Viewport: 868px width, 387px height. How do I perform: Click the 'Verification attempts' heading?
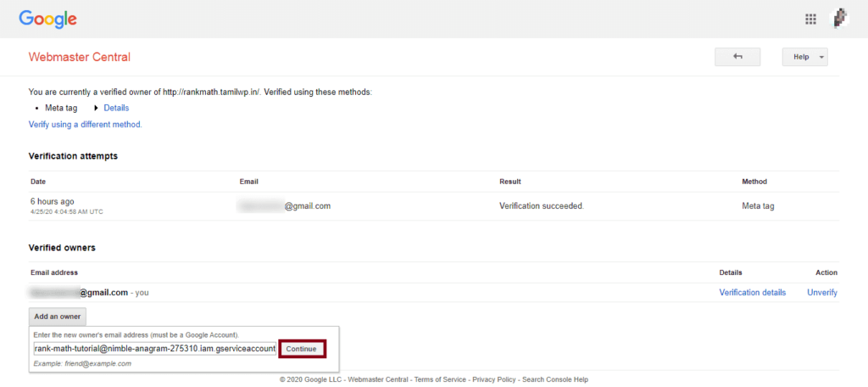tap(73, 156)
